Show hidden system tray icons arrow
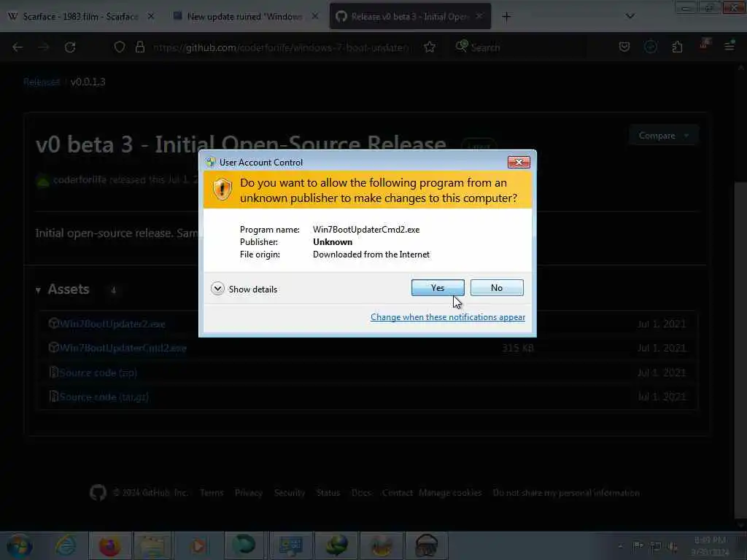 (x=620, y=546)
